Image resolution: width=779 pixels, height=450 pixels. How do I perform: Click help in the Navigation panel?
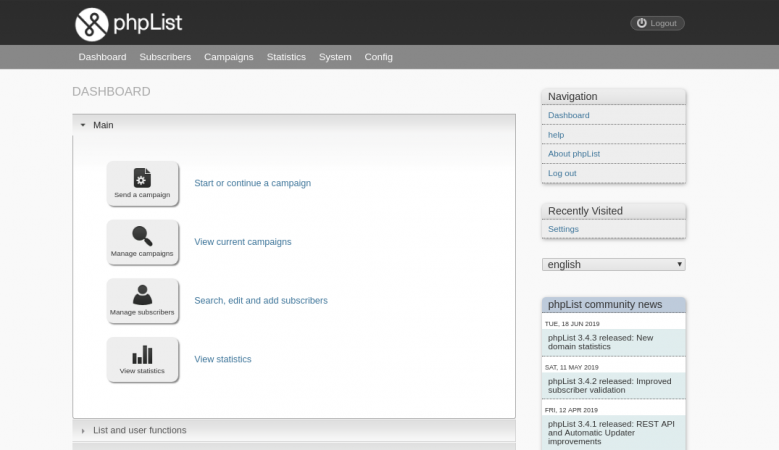pyautogui.click(x=556, y=135)
